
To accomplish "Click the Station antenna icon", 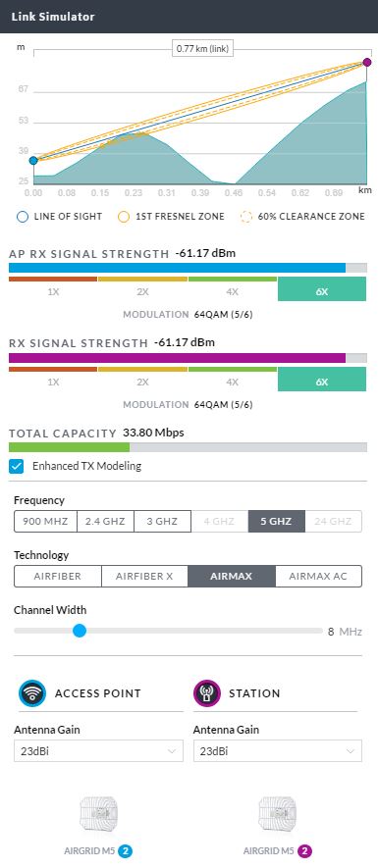I will (207, 693).
